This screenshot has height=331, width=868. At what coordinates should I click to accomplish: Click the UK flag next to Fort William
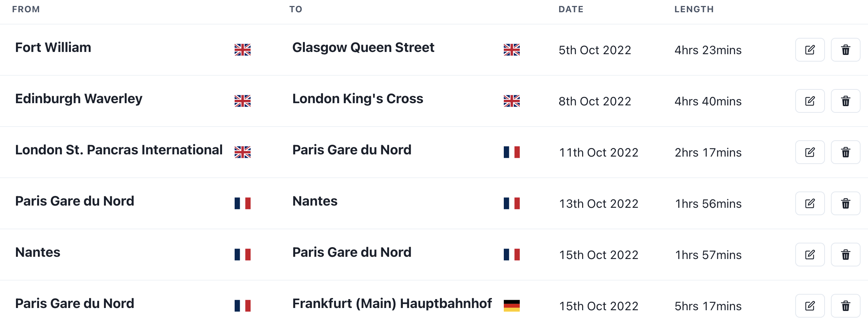tap(242, 50)
